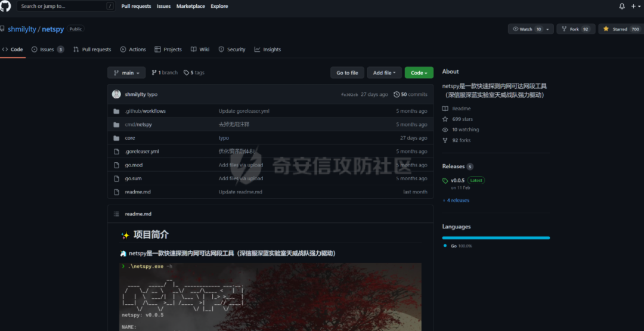Viewport: 644px width, 331px height.
Task: Switch to the Pull requests repository tab
Action: click(x=92, y=50)
